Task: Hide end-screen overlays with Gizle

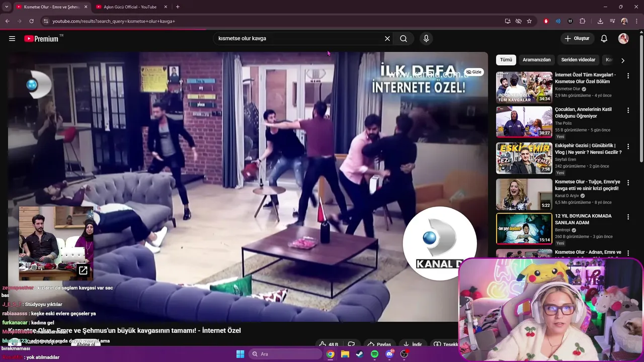Action: pyautogui.click(x=473, y=72)
